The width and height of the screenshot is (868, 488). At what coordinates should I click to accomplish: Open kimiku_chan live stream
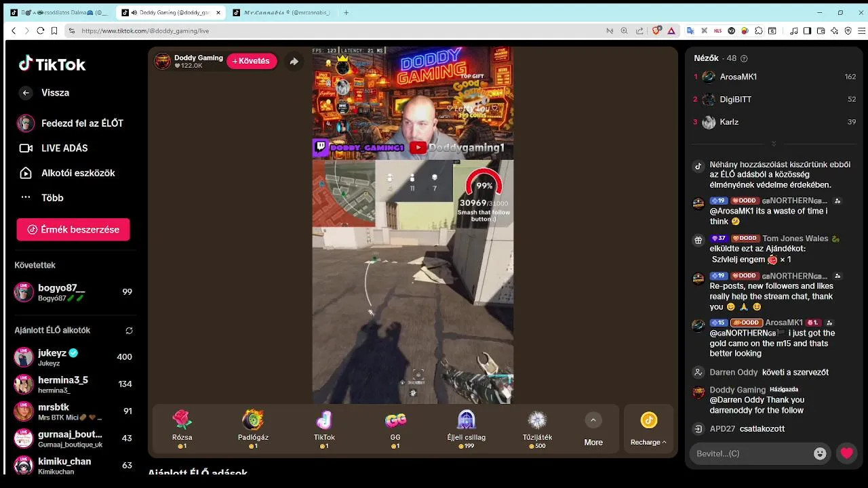[x=73, y=466]
